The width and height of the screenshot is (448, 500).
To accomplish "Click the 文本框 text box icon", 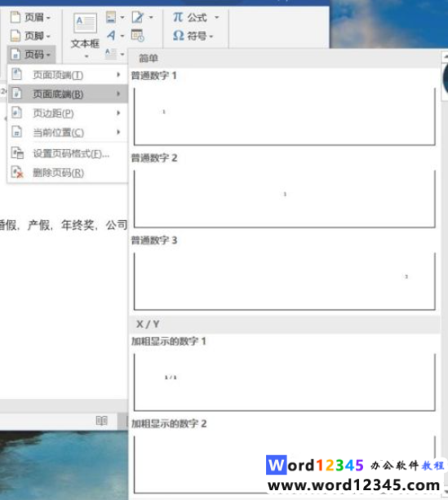I will tap(85, 24).
